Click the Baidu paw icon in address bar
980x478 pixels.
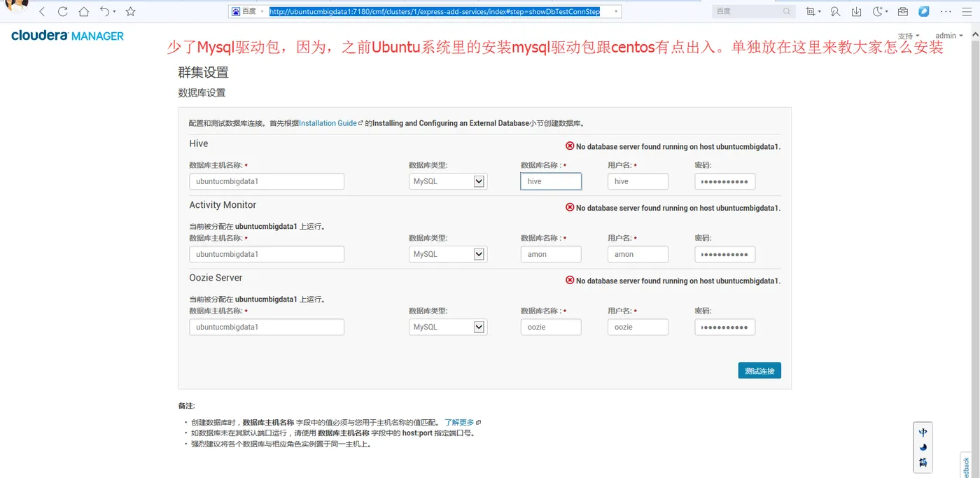pyautogui.click(x=235, y=12)
